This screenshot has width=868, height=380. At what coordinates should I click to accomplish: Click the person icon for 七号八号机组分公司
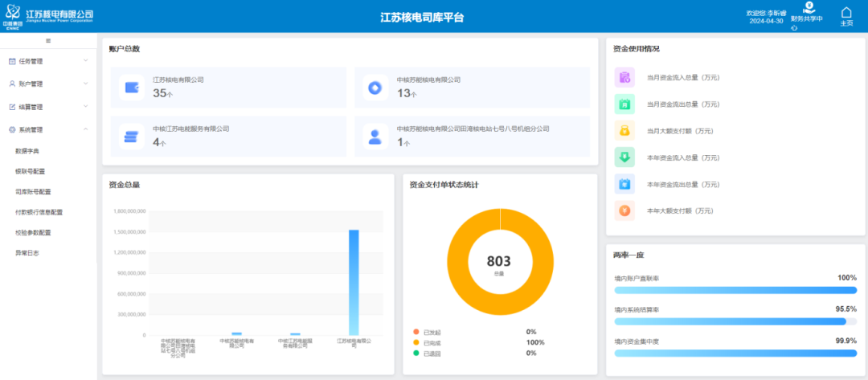coord(375,136)
